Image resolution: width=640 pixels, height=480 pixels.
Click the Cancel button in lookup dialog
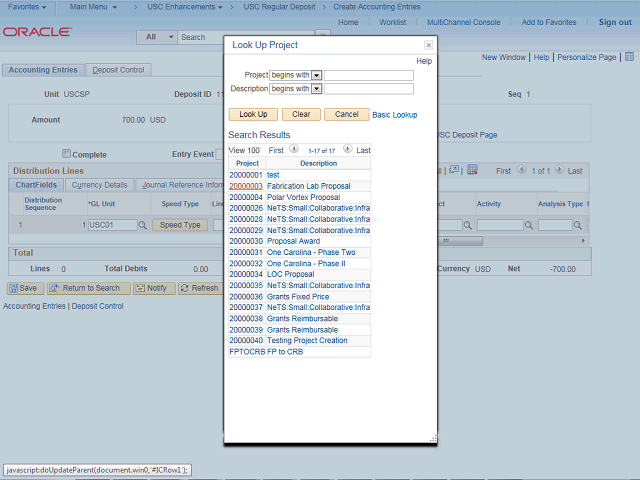pyautogui.click(x=347, y=114)
